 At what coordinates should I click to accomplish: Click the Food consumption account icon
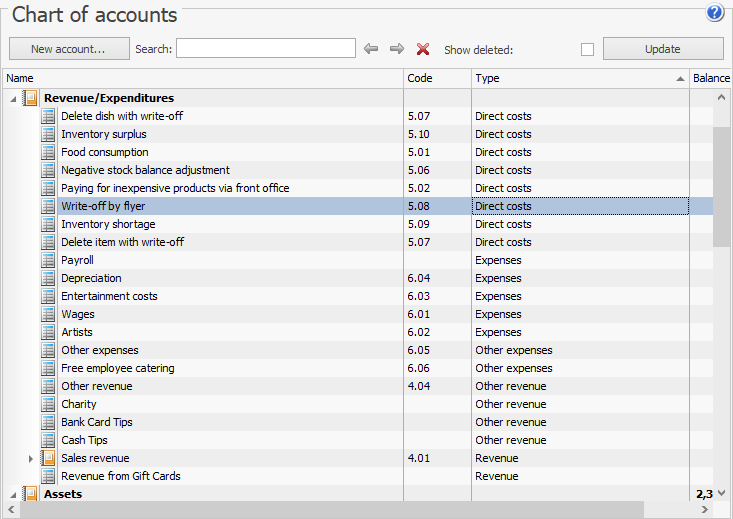coord(48,152)
